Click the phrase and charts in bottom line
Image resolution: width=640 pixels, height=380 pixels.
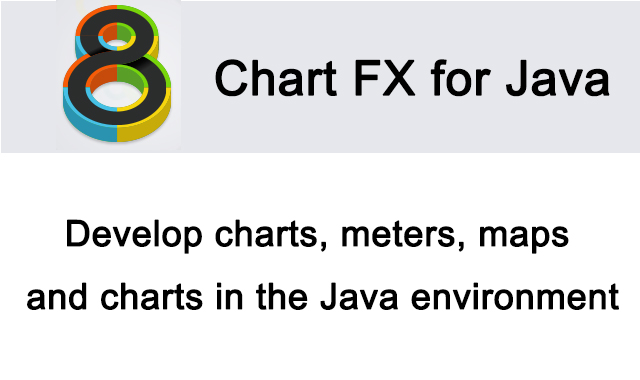click(114, 297)
